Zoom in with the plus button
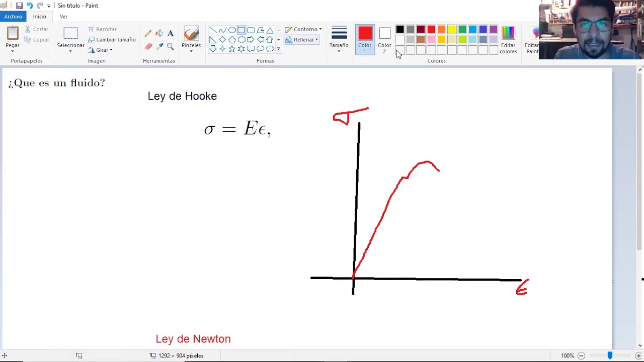The width and height of the screenshot is (644, 362). 638,356
